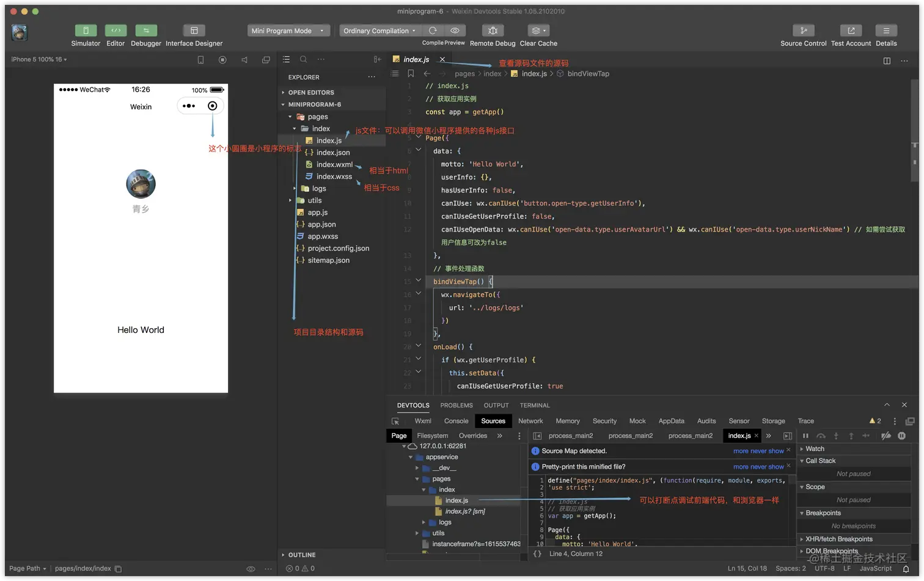Toggle the Simulator panel button

86,31
